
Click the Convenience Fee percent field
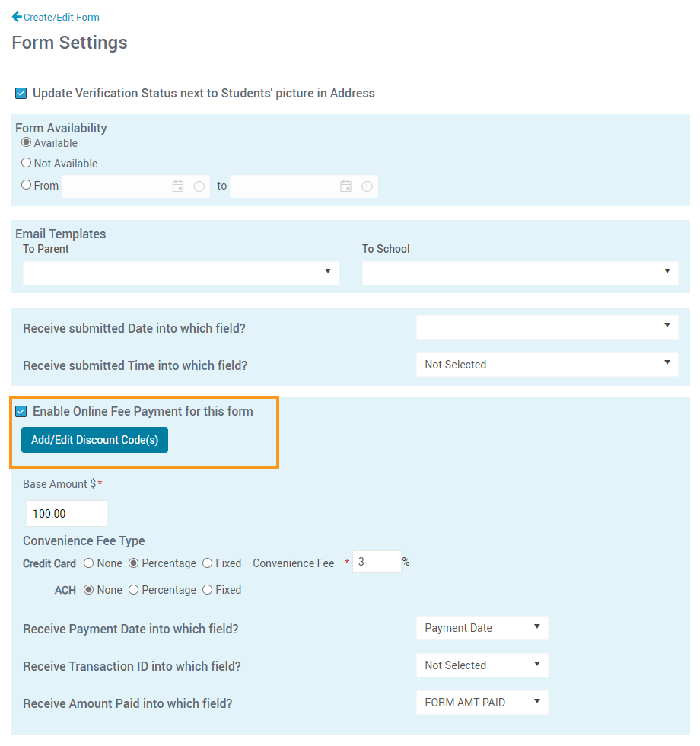(x=377, y=562)
